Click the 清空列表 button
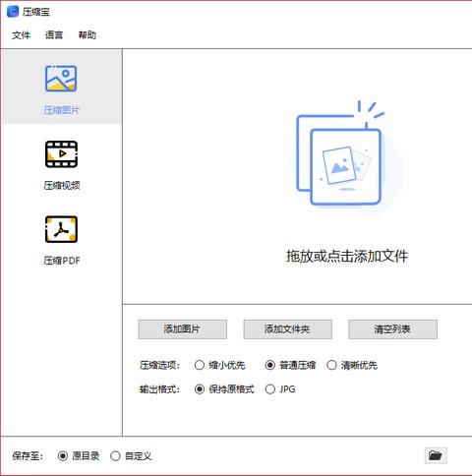The image size is (472, 476). click(392, 329)
